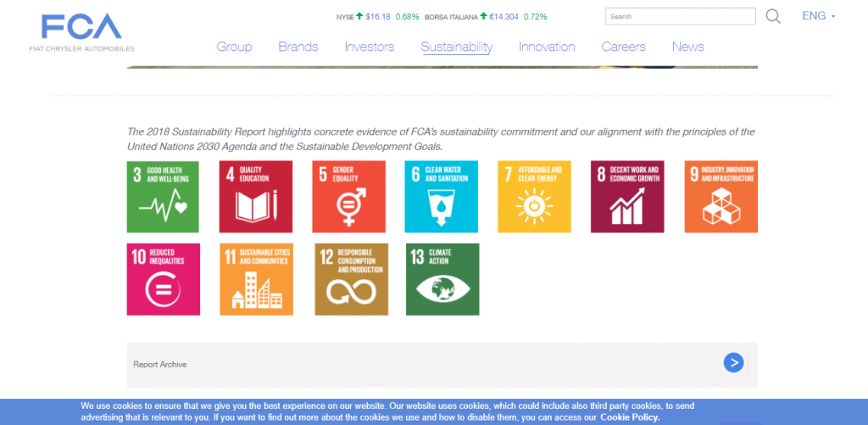The image size is (868, 425).
Task: Click the search magnifying glass icon
Action: tap(772, 16)
